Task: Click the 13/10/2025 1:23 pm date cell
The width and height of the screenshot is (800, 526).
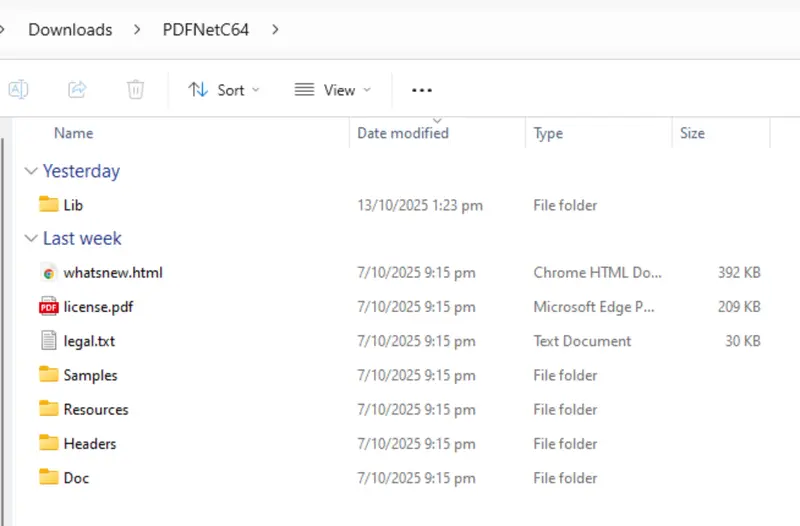Action: [x=420, y=205]
